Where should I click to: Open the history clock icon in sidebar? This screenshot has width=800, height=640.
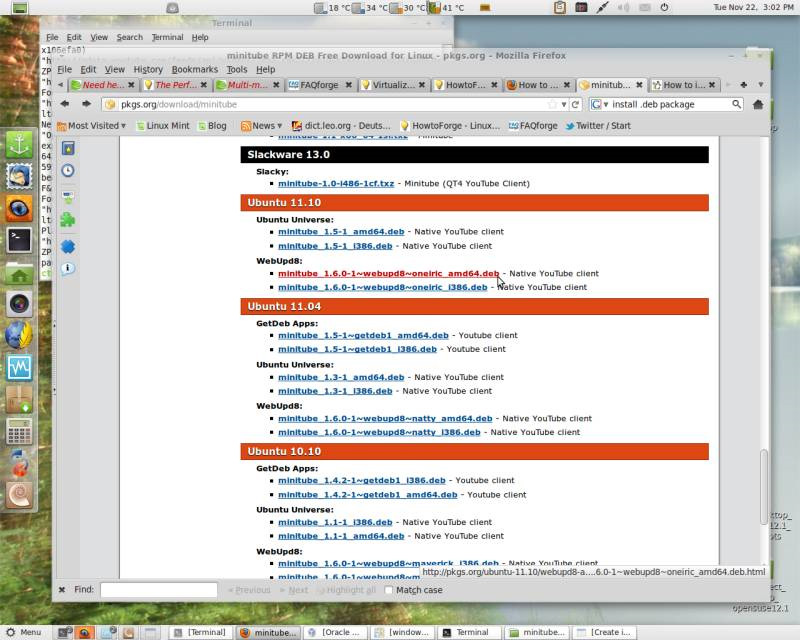pos(68,171)
